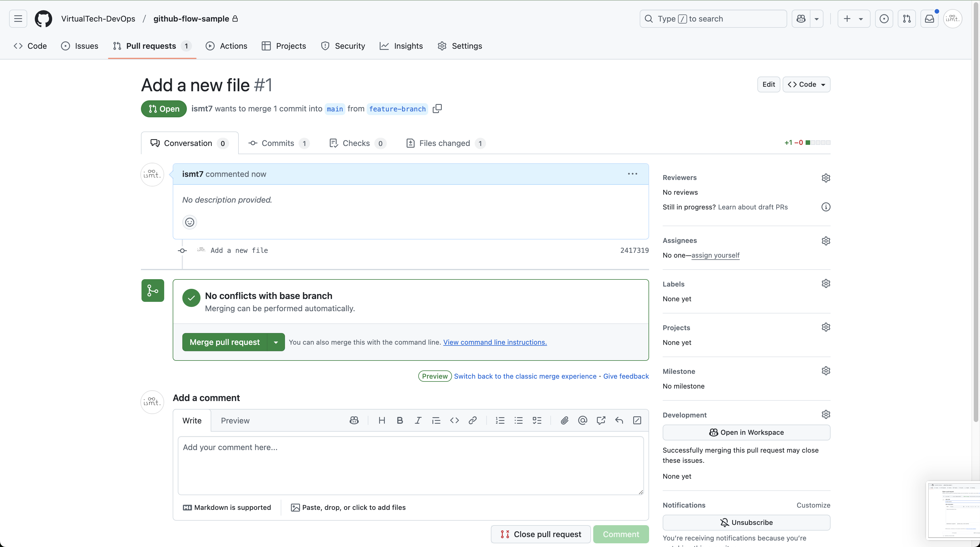Apply bold formatting in comment toolbar
The image size is (980, 547).
coord(400,420)
